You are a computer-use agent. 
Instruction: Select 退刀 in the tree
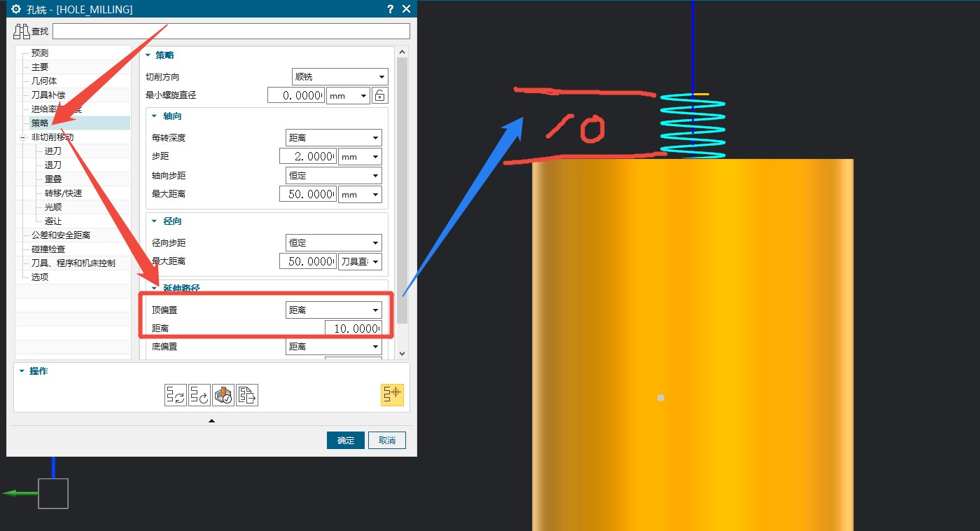[53, 165]
